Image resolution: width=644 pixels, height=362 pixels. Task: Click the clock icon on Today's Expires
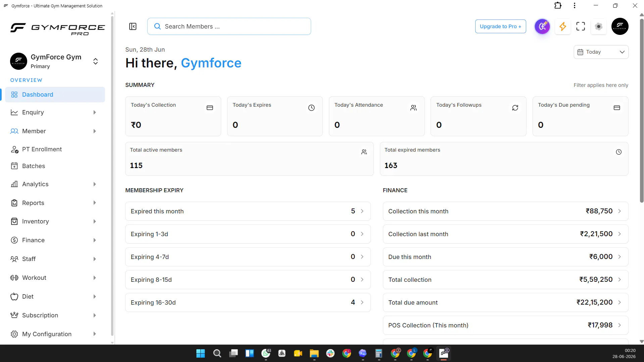[311, 108]
